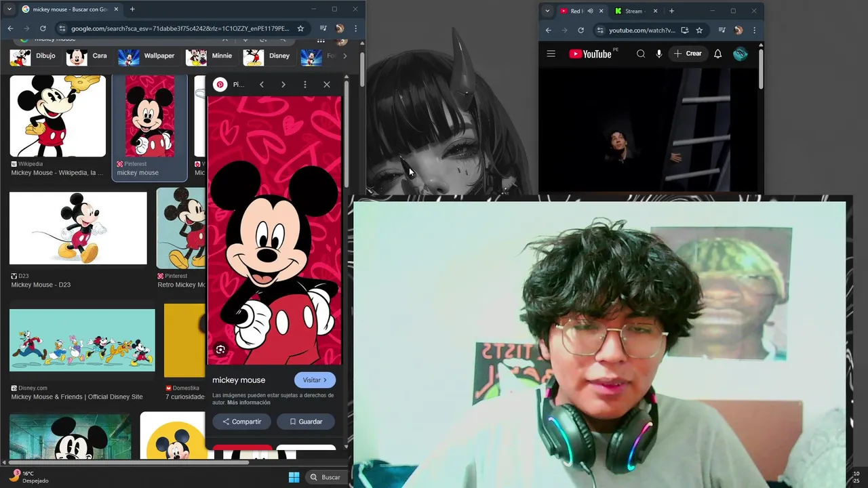Open site info icon beside google.com URL
This screenshot has height=488, width=868.
tap(62, 28)
